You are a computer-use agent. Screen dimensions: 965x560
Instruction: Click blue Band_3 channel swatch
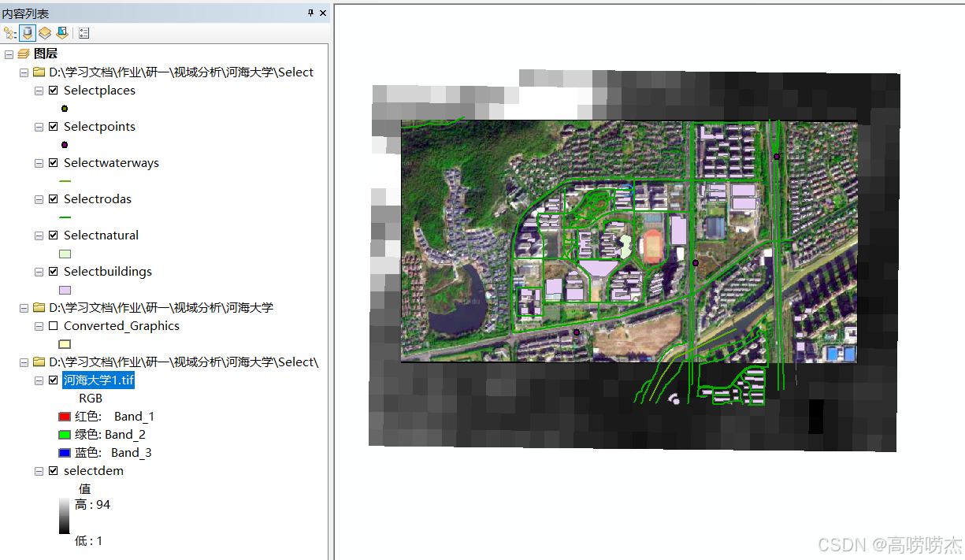(x=65, y=453)
